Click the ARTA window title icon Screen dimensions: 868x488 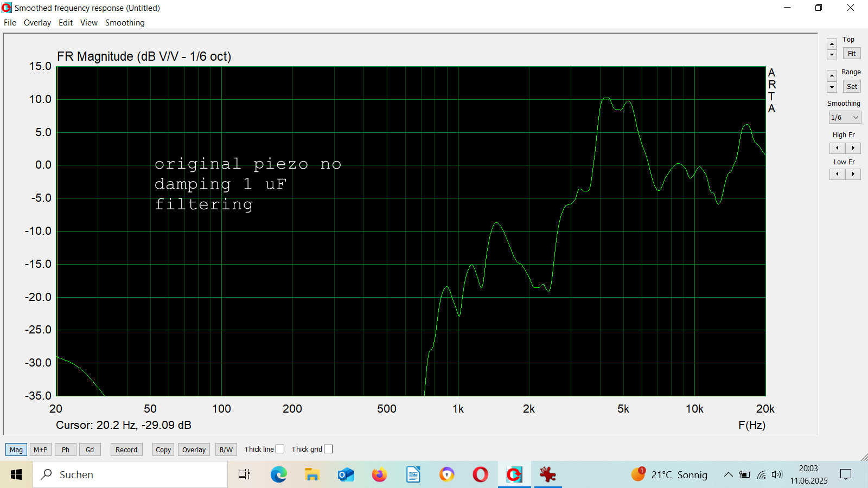7,8
